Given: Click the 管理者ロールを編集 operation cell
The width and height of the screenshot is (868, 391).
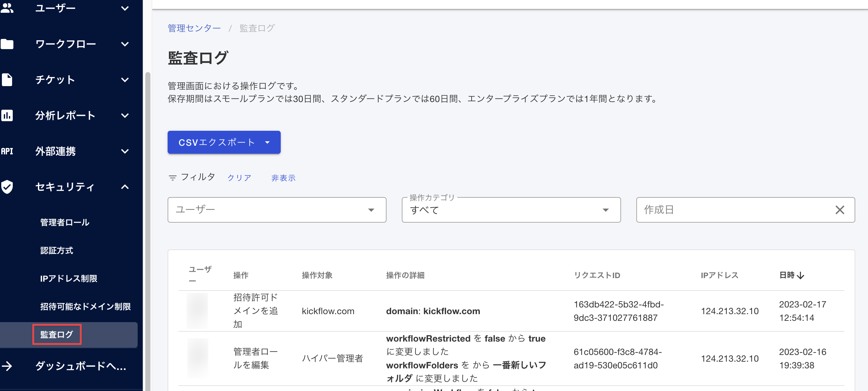Looking at the screenshot, I should [256, 358].
